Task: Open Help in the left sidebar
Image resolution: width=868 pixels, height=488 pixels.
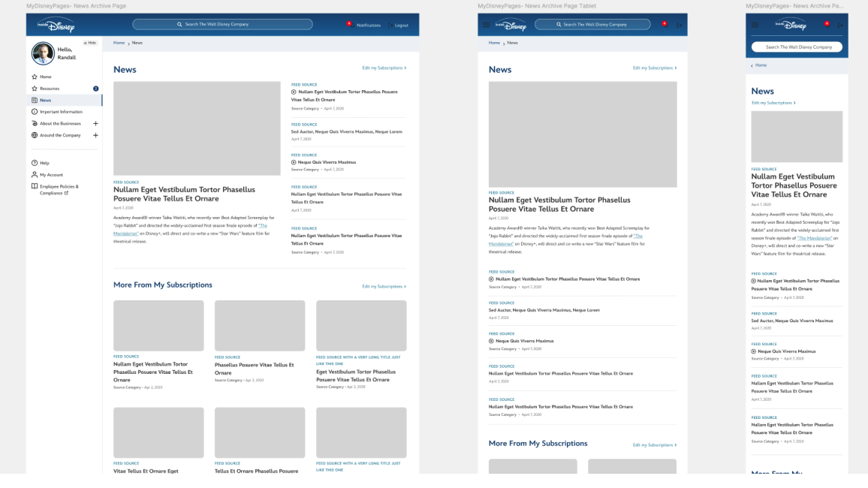Action: pyautogui.click(x=44, y=163)
